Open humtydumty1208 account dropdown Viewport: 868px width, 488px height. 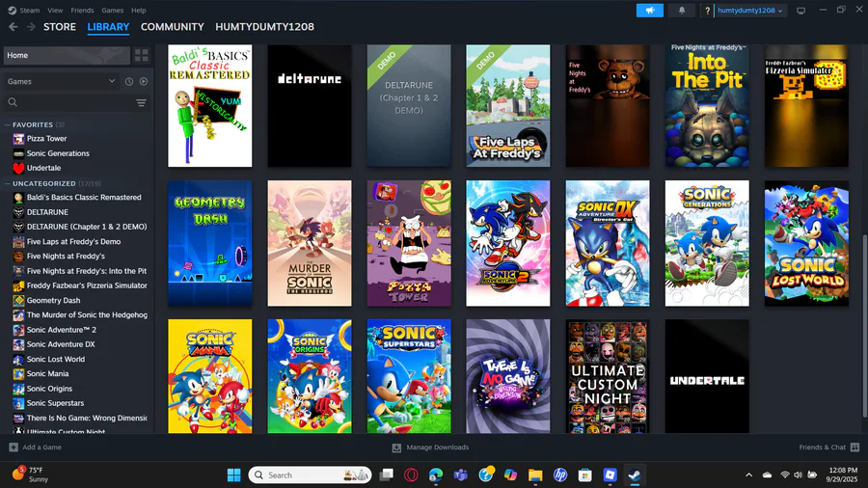750,11
